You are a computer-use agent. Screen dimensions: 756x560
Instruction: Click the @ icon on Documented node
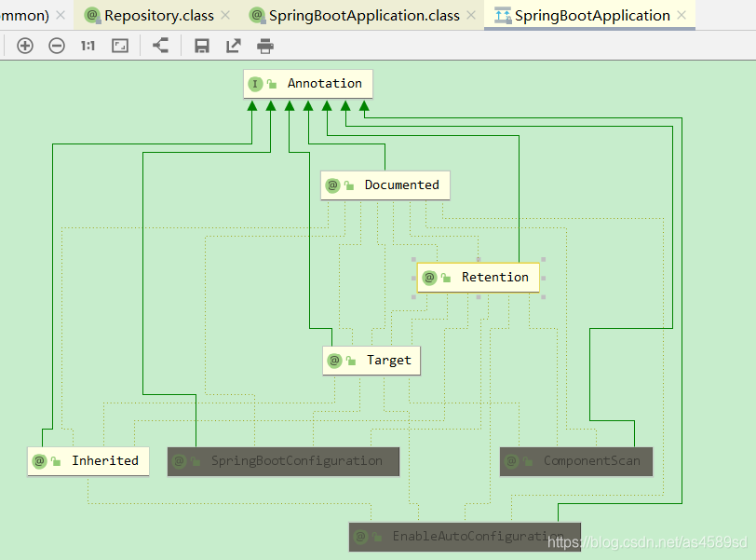[332, 185]
